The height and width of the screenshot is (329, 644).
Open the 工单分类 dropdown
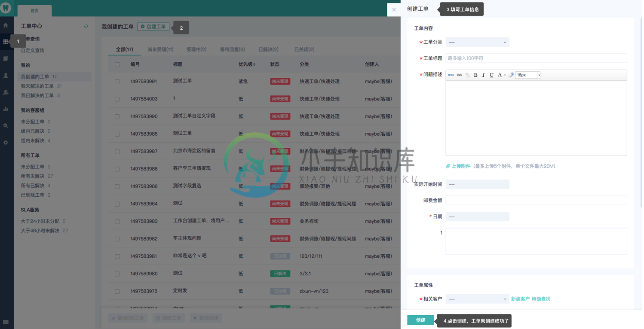477,42
